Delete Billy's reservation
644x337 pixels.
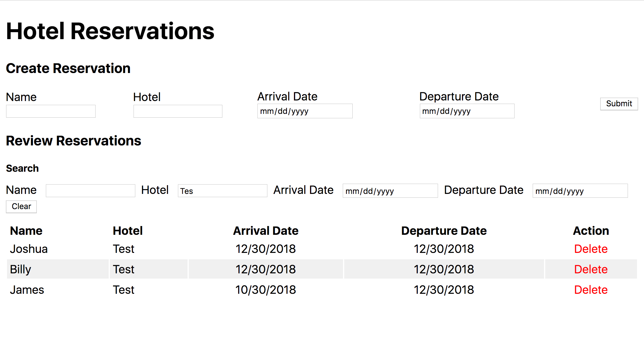tap(591, 269)
